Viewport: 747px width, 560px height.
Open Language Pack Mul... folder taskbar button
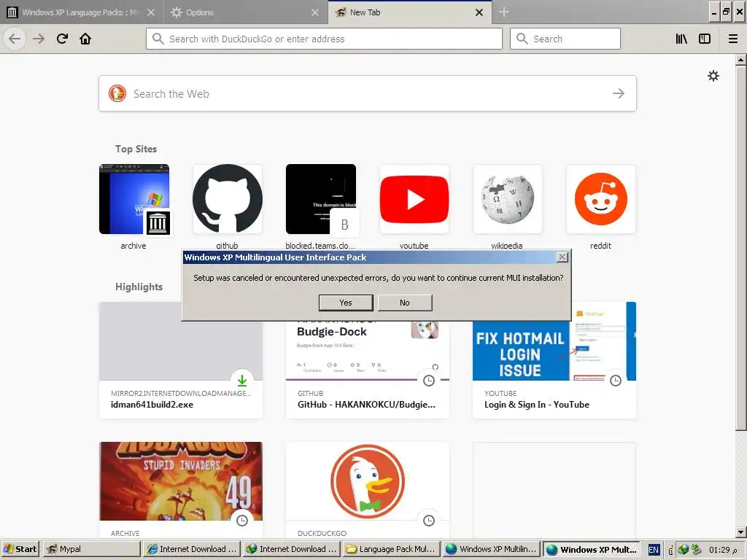coord(391,549)
